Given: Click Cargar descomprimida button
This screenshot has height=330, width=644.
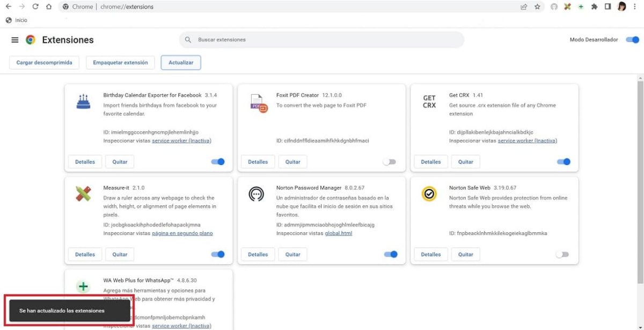Looking at the screenshot, I should (44, 63).
